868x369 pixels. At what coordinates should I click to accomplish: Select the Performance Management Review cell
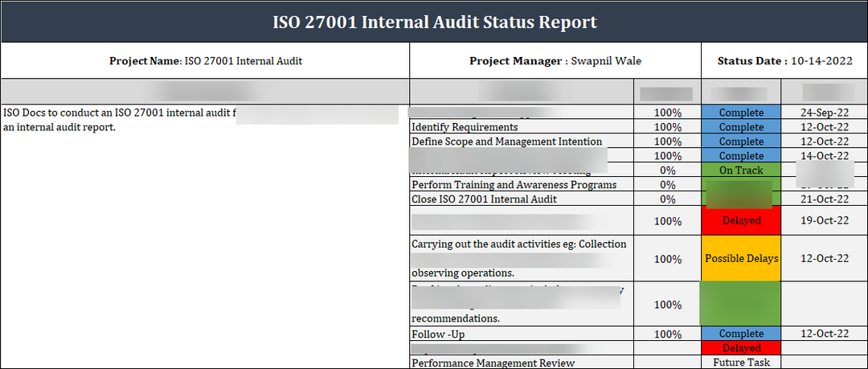[x=522, y=363]
